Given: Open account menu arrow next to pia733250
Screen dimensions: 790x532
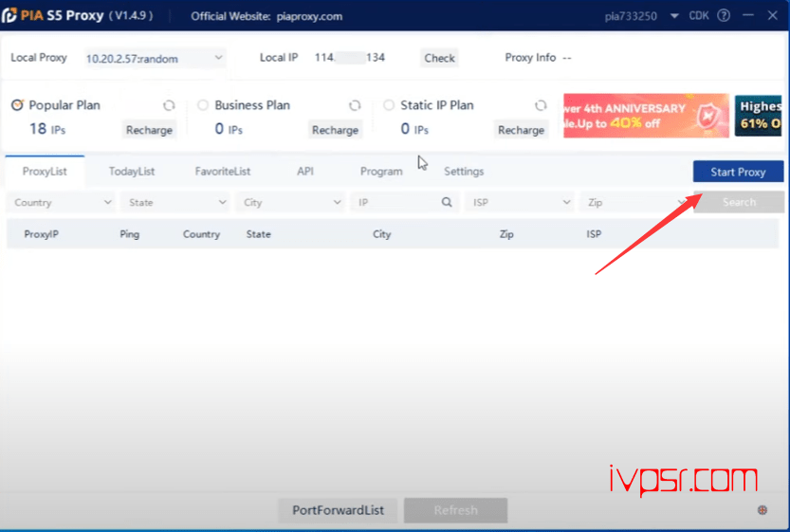Looking at the screenshot, I should click(x=674, y=16).
